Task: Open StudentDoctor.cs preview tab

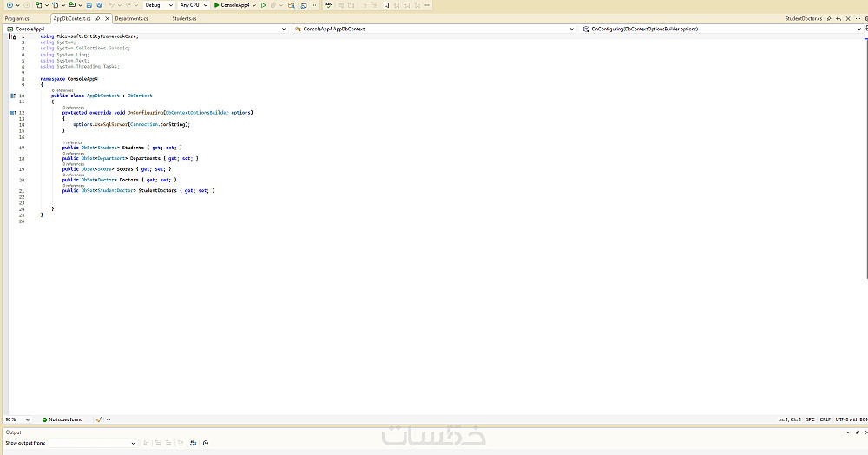Action: click(x=803, y=18)
